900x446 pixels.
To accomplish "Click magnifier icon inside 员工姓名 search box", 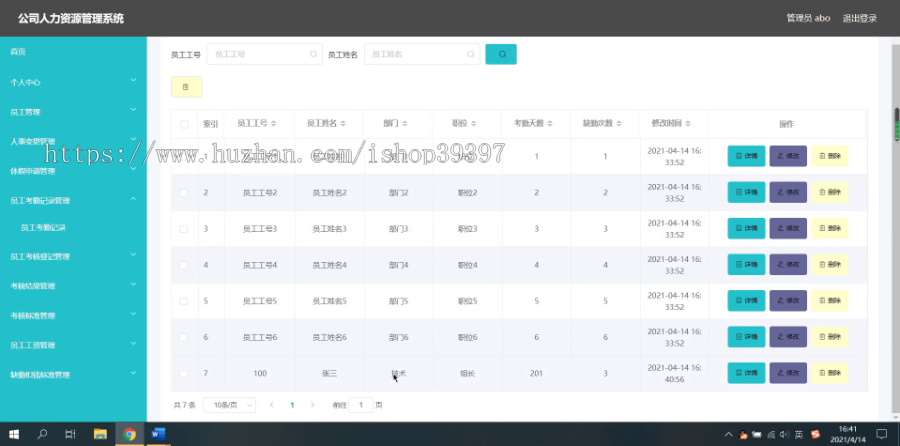I will click(471, 55).
